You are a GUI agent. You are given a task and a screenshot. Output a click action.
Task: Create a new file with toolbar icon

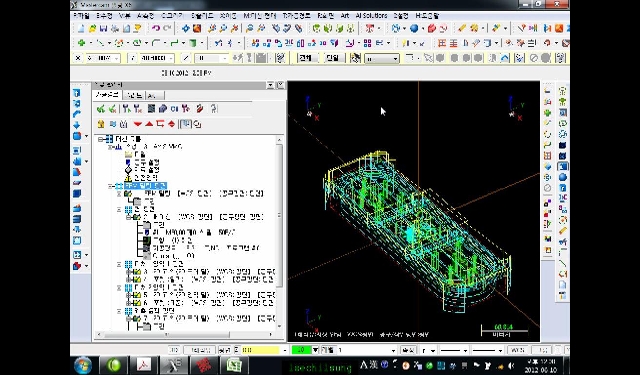coord(81,28)
